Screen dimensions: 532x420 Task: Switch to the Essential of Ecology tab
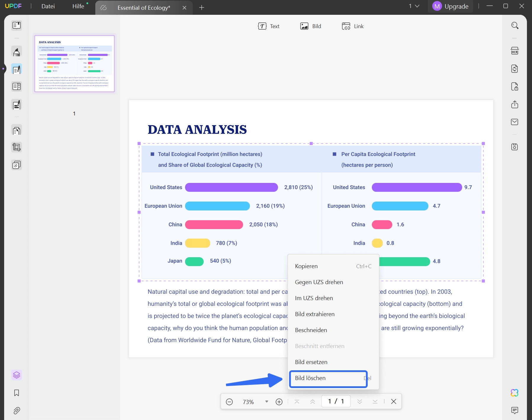144,8
